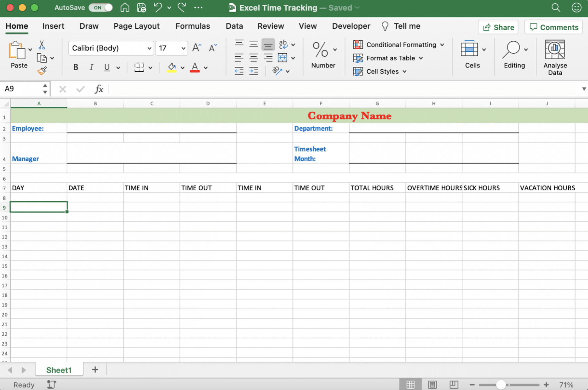Open the Formulas ribbon tab
Image resolution: width=588 pixels, height=390 pixels.
coord(193,26)
